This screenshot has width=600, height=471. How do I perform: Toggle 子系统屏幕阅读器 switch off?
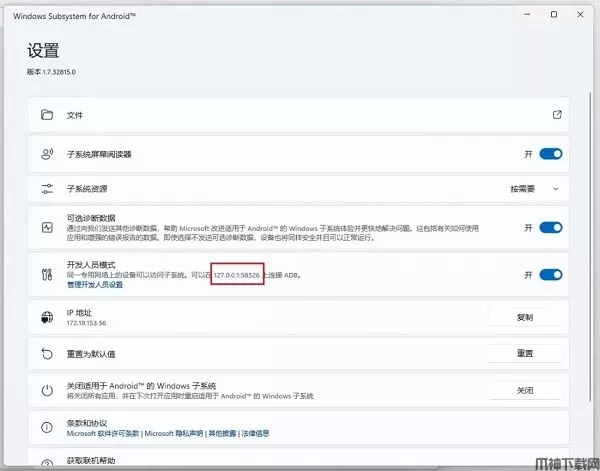click(x=551, y=154)
